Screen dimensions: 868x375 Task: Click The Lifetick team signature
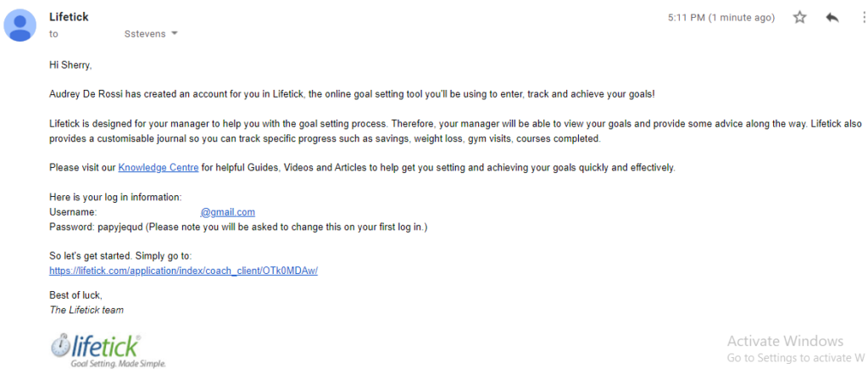click(86, 311)
